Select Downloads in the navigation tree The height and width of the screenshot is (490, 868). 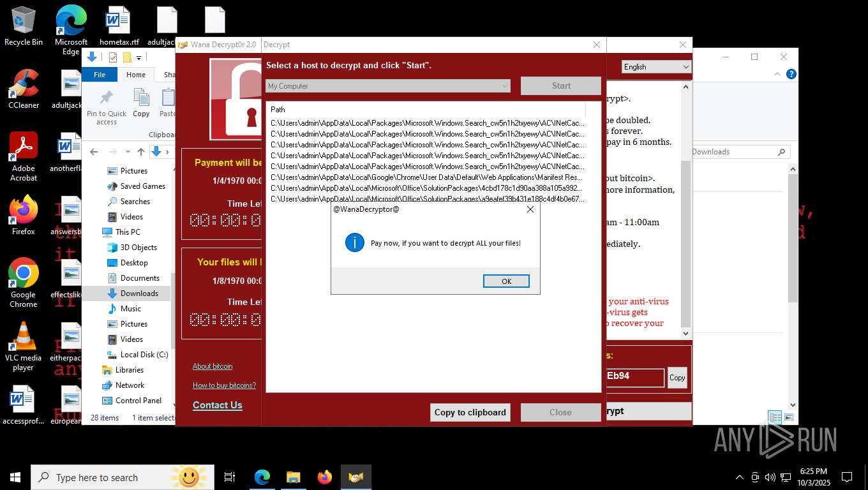(x=139, y=293)
